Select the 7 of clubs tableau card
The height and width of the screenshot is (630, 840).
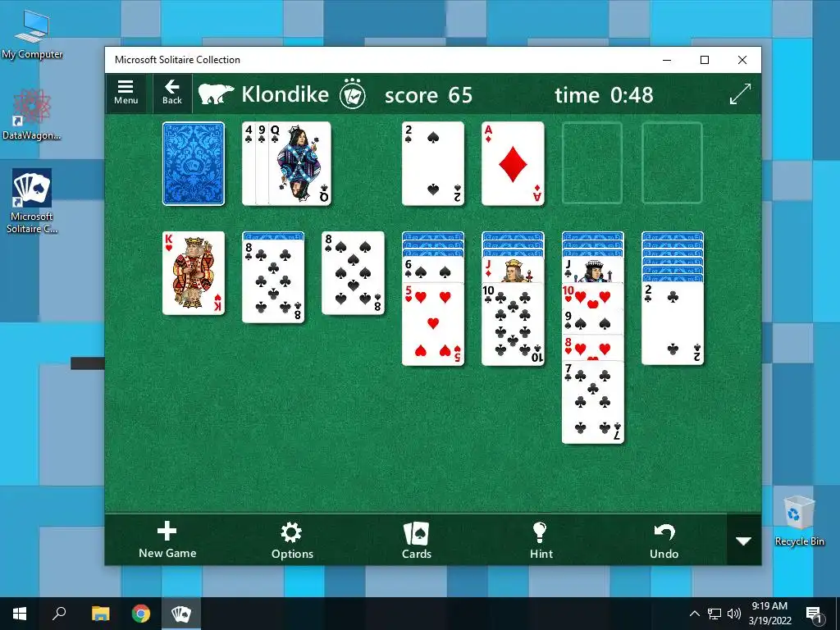[592, 402]
